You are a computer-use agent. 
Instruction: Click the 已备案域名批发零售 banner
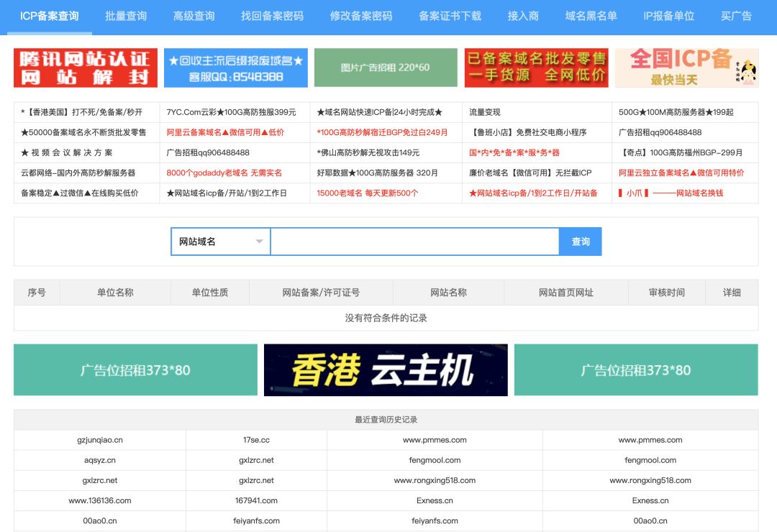(535, 68)
